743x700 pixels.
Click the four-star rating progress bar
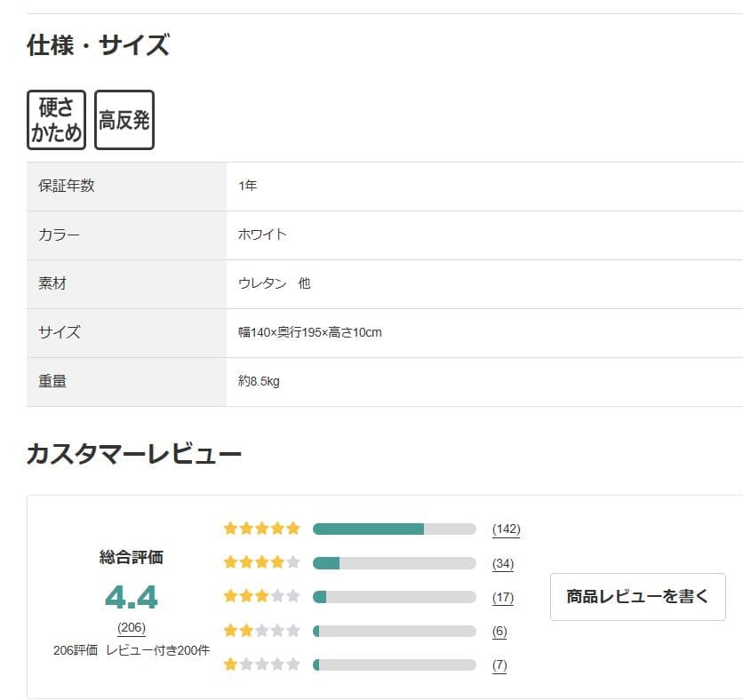tap(395, 562)
